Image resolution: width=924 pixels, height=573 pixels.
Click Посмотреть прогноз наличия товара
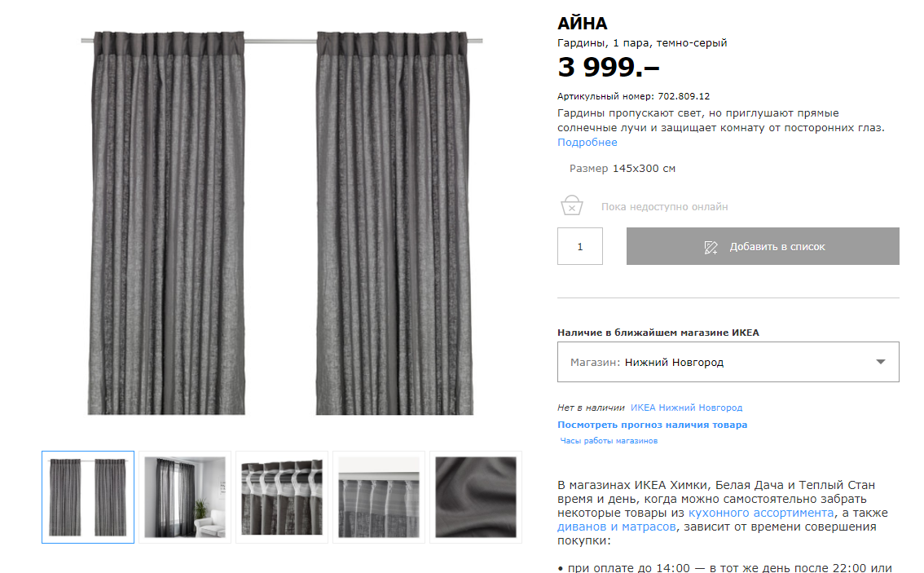653,425
